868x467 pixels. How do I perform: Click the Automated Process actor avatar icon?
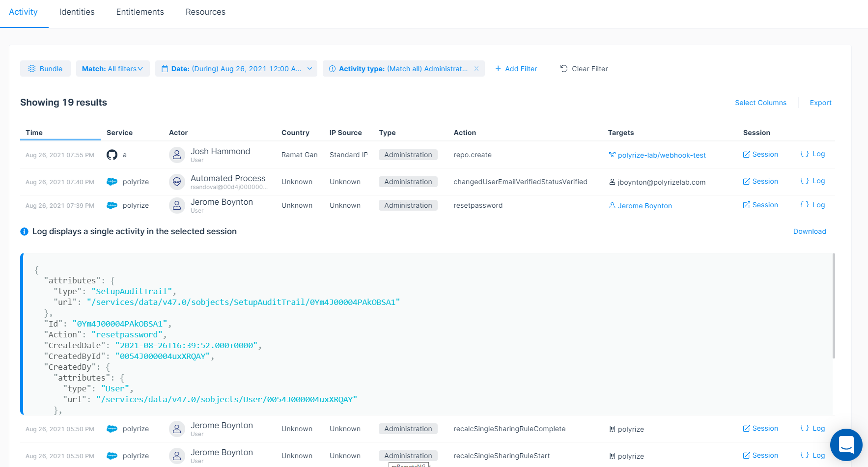point(177,182)
